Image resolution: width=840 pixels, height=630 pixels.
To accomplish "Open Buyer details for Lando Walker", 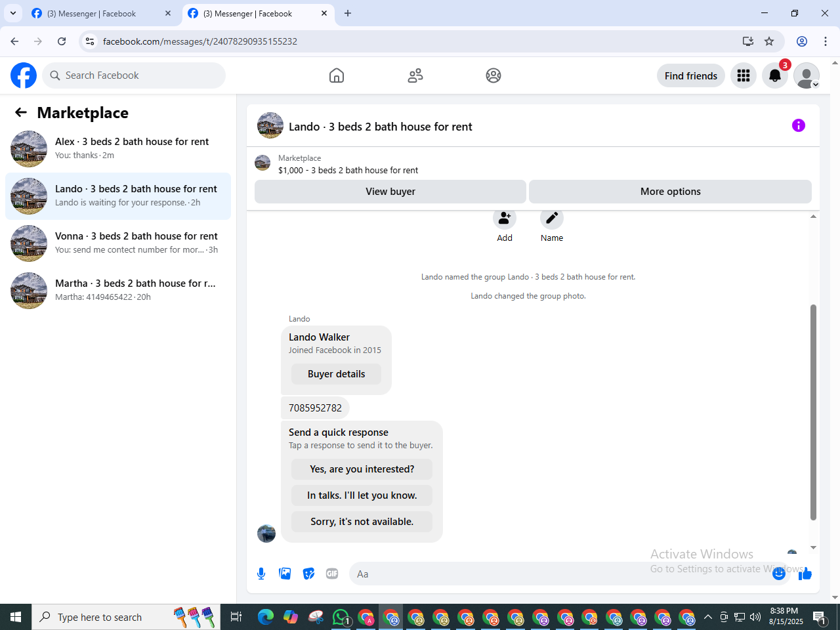I will tap(336, 374).
